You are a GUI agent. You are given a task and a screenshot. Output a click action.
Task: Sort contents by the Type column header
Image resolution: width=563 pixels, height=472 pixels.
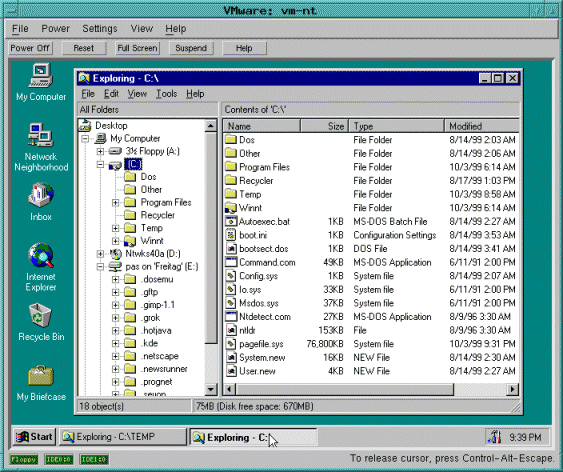pyautogui.click(x=397, y=126)
